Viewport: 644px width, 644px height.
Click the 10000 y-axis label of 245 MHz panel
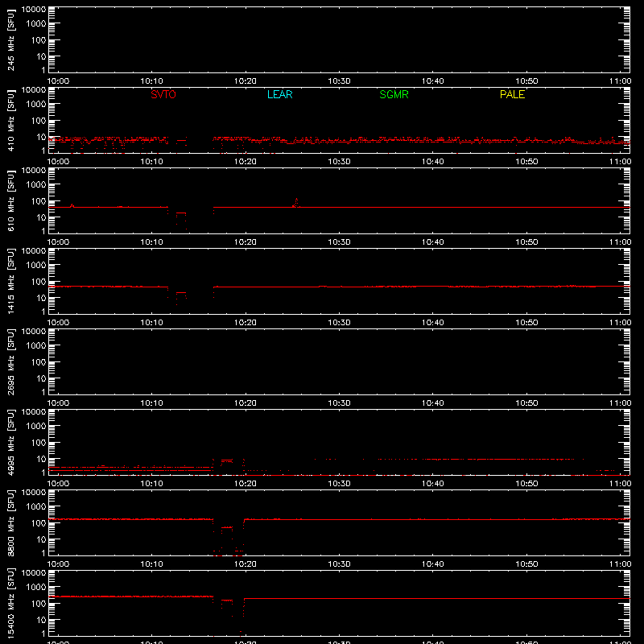click(34, 10)
